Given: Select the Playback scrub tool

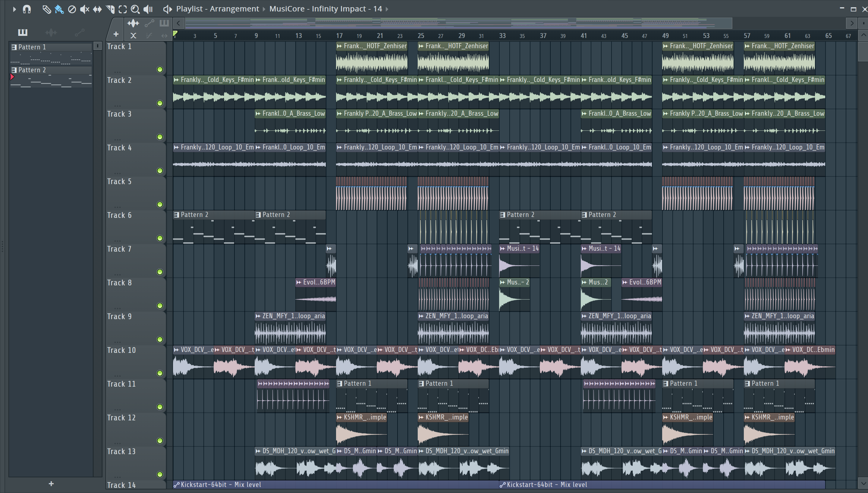Looking at the screenshot, I should (148, 9).
